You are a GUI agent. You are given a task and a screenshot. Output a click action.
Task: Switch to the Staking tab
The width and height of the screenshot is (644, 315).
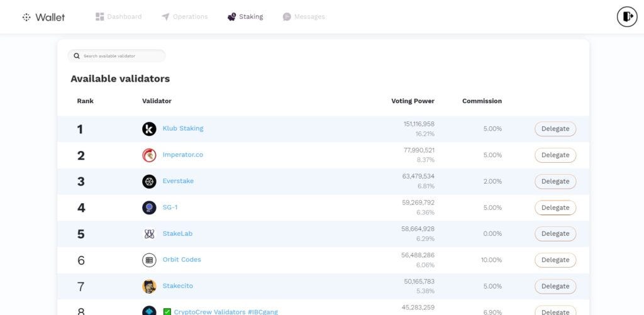coord(245,17)
